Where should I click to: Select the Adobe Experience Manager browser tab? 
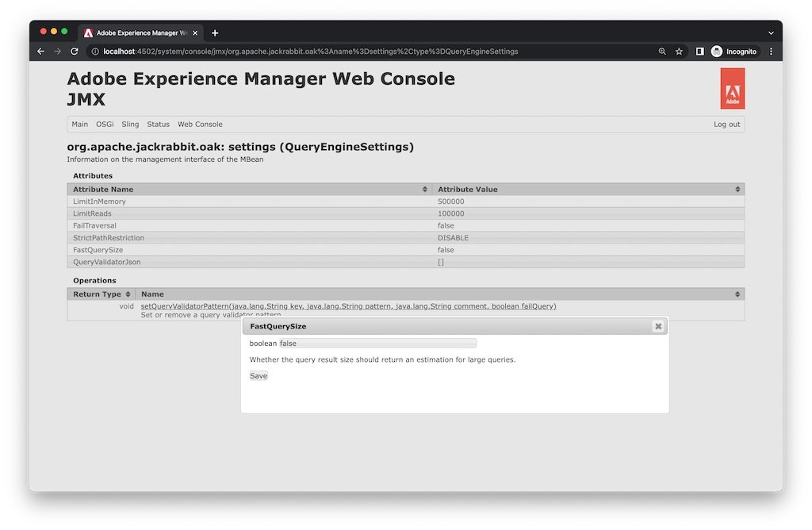(x=140, y=33)
